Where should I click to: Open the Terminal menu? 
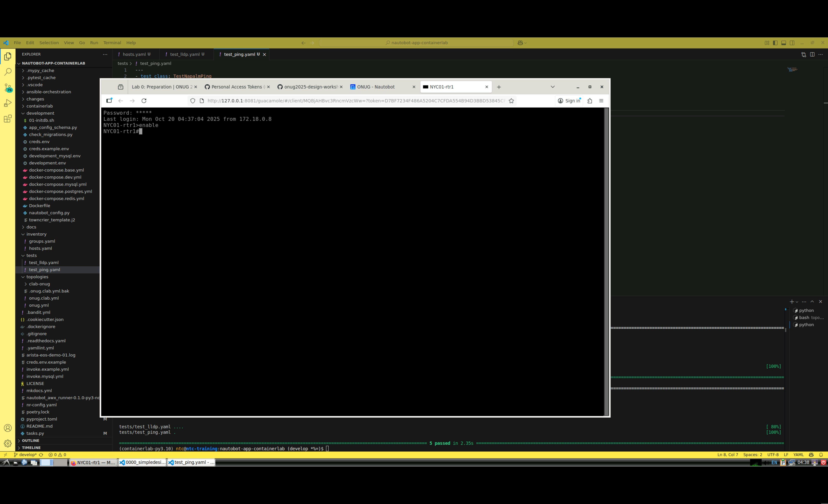[112, 43]
